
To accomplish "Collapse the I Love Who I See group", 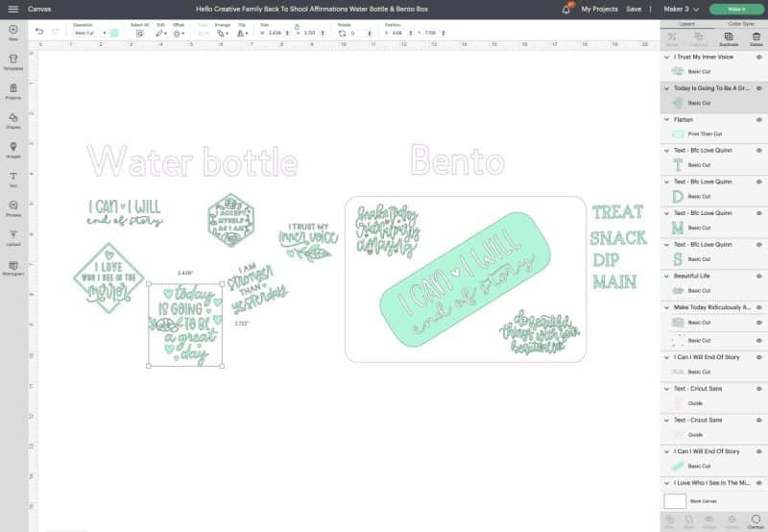I will point(666,483).
